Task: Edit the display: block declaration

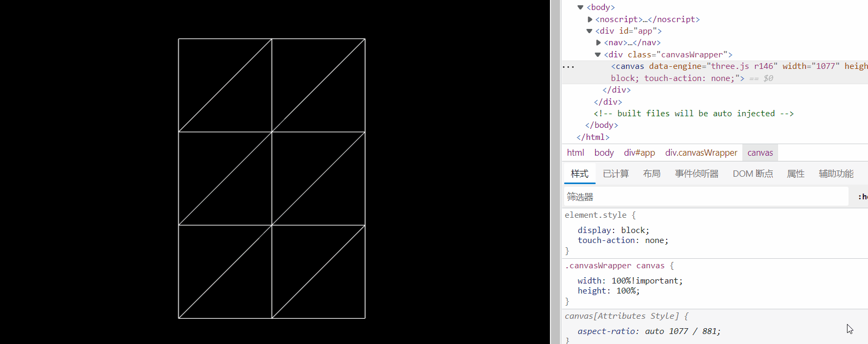Action: [x=614, y=230]
